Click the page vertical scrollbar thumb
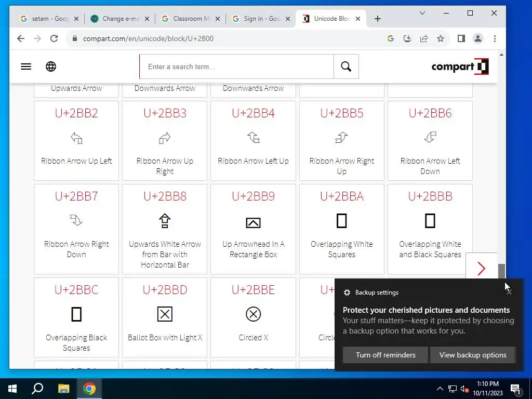Viewport: 532px width, 399px height. pyautogui.click(x=501, y=271)
